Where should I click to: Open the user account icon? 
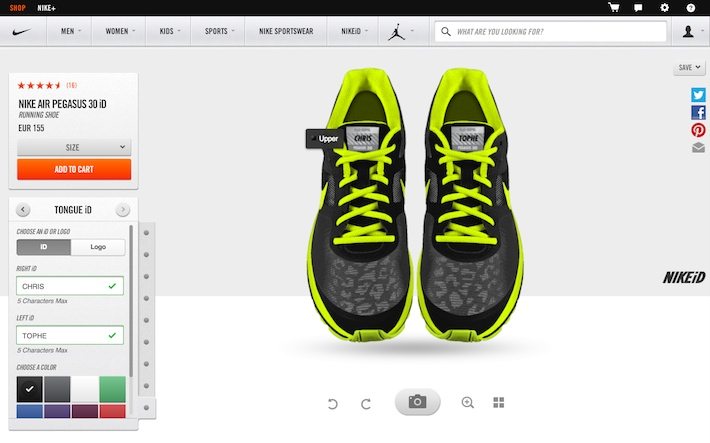[688, 31]
